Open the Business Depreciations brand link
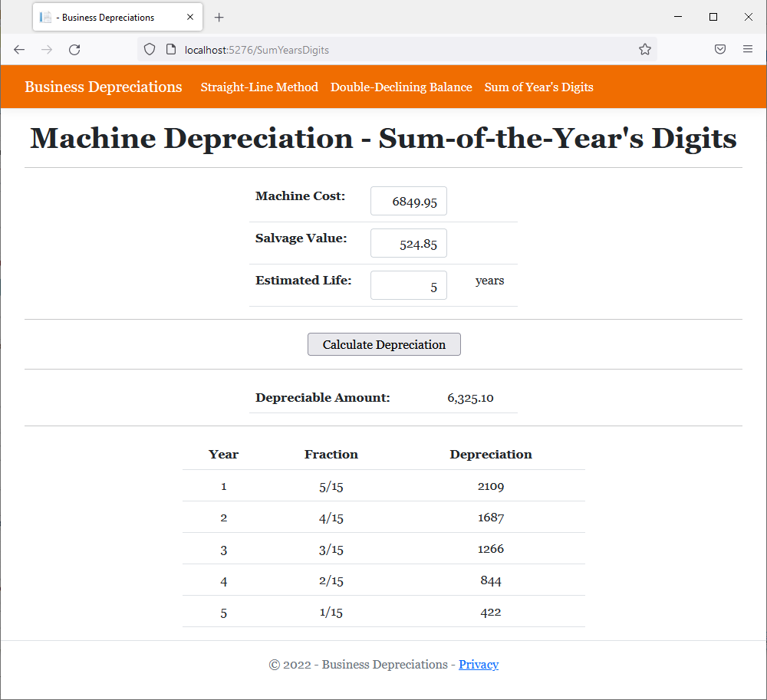 [x=104, y=87]
